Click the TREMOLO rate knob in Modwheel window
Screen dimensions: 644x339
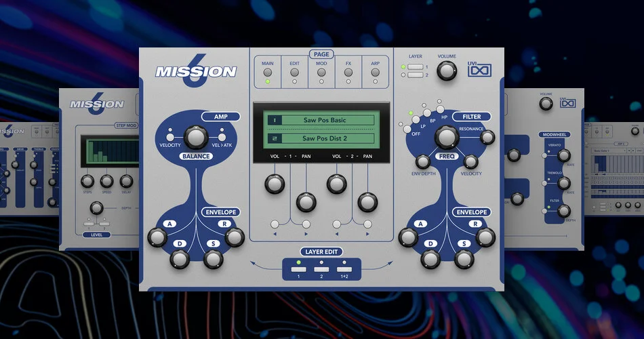click(x=564, y=183)
